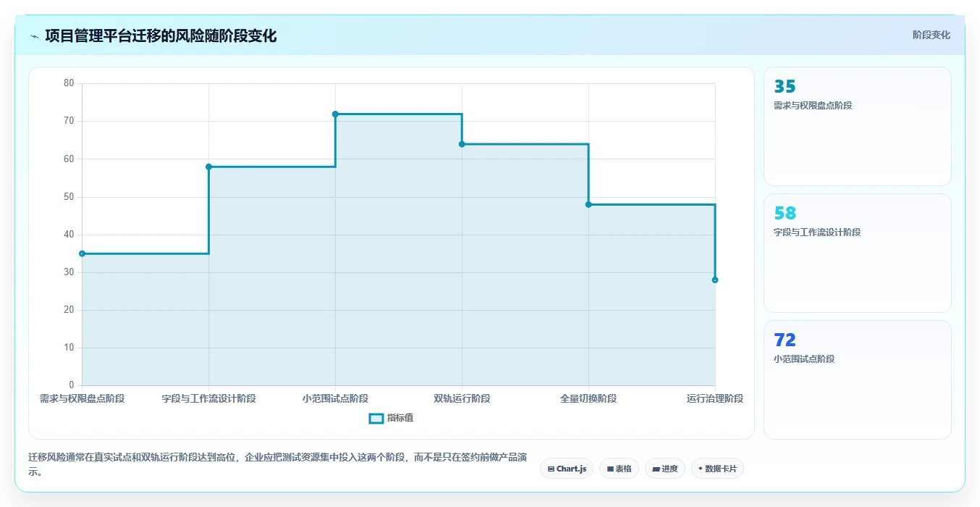This screenshot has height=507, width=980.
Task: Click the 表格 chip icon
Action: (x=610, y=469)
